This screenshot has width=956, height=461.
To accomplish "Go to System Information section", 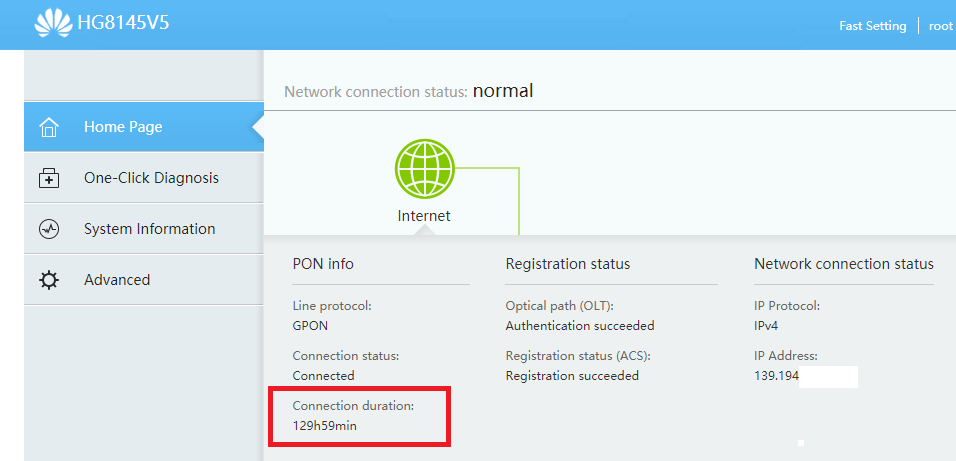I will [x=149, y=229].
